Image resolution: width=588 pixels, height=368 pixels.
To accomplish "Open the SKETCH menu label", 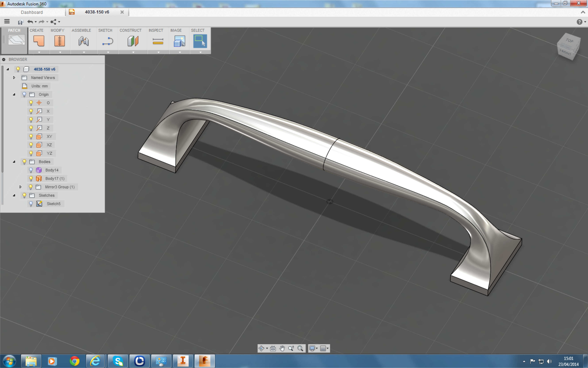I will tap(105, 30).
